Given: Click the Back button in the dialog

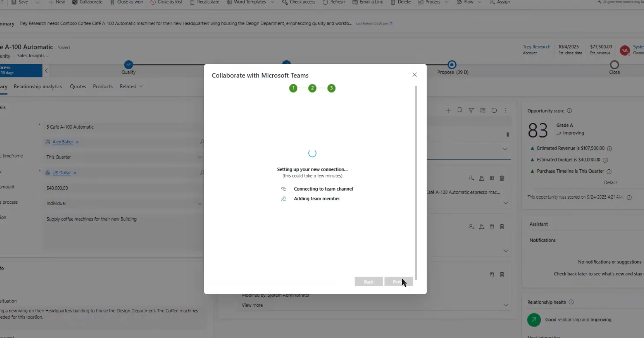Looking at the screenshot, I should 368,282.
